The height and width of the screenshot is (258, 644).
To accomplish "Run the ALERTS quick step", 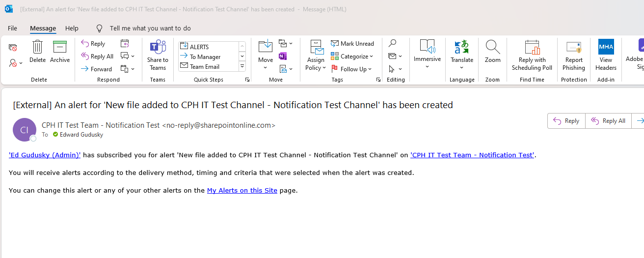I will click(x=209, y=47).
